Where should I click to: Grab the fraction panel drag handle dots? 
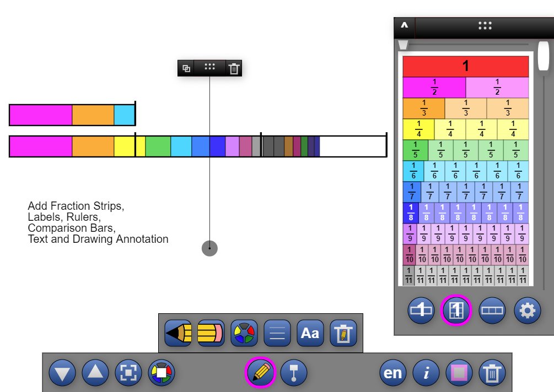coord(485,25)
